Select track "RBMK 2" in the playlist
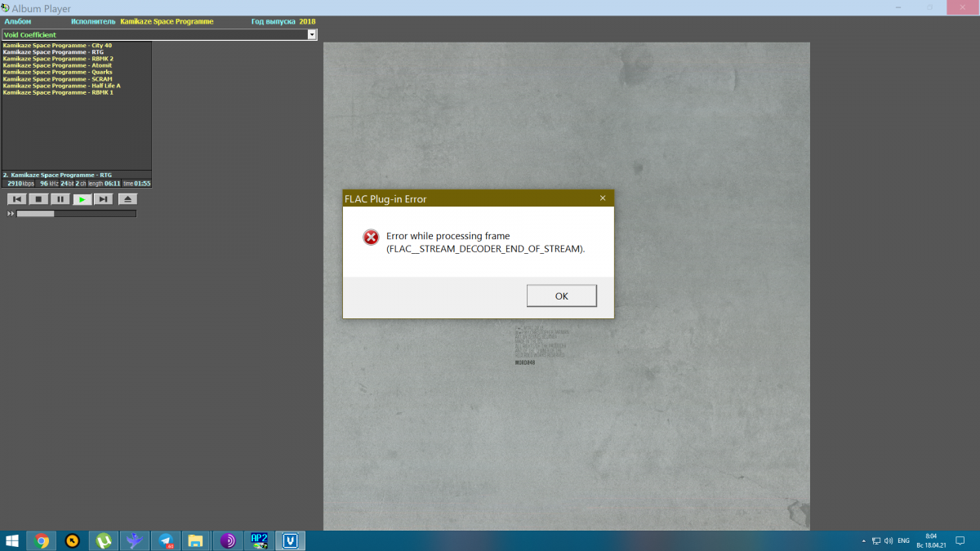This screenshot has height=551, width=980. (58, 59)
